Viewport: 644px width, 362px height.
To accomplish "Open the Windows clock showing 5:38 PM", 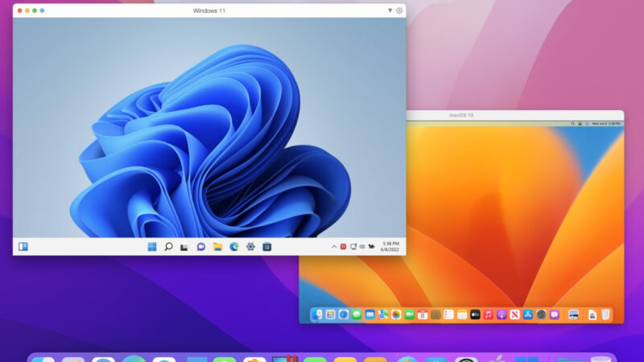I will 390,247.
